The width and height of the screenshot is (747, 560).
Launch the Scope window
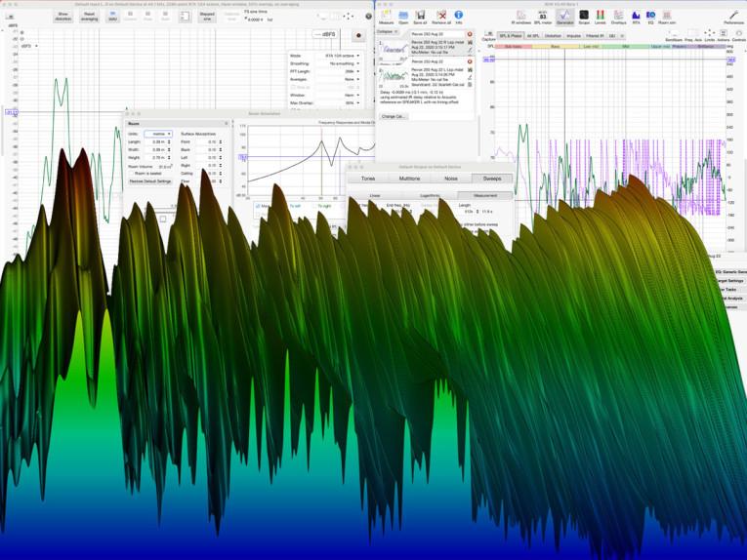coord(583,16)
